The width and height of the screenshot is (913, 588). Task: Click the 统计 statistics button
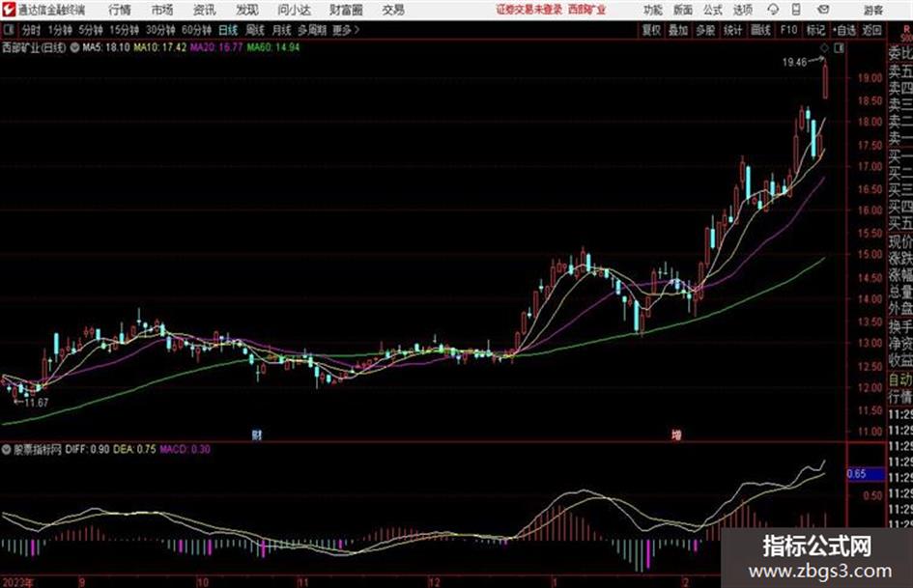[733, 30]
